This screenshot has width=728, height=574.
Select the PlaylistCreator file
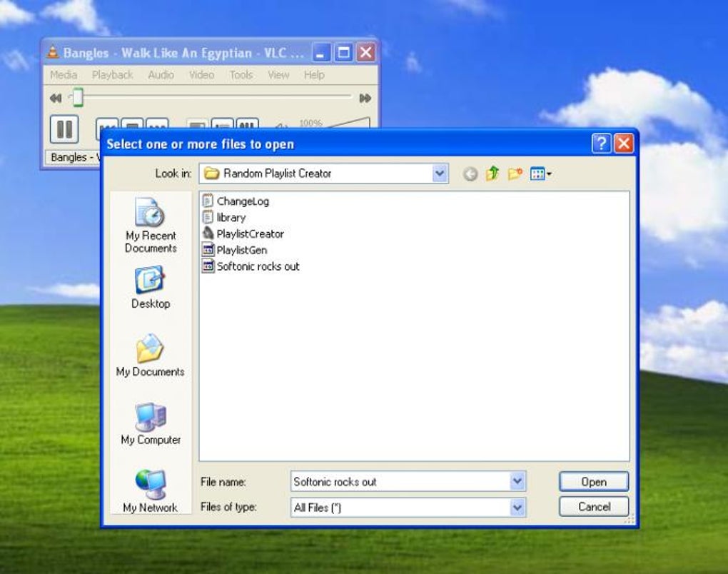coord(243,233)
